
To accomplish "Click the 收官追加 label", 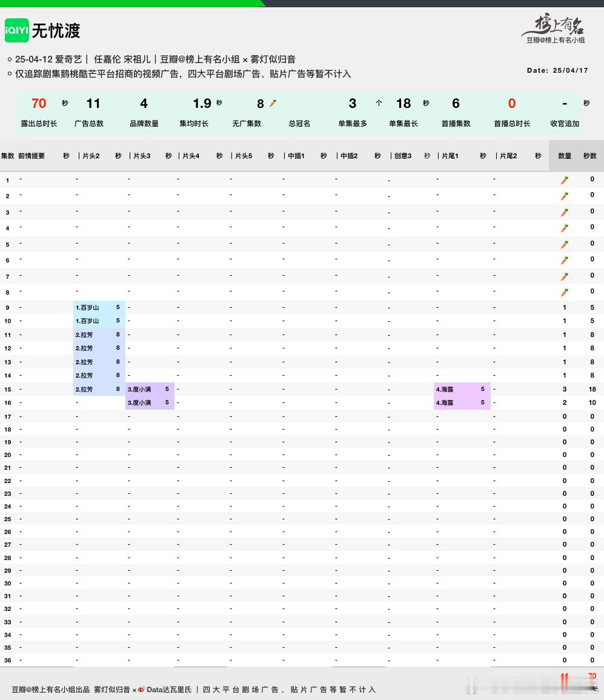I will point(565,123).
